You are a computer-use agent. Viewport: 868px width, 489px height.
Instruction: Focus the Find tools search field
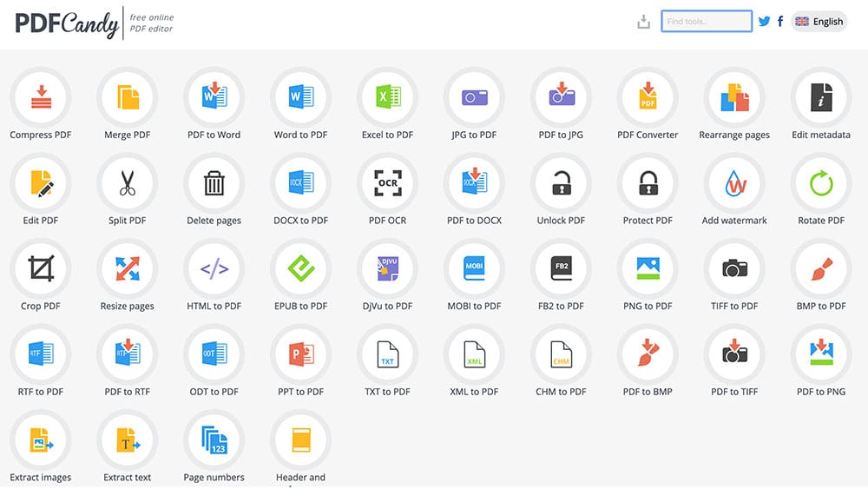[707, 22]
